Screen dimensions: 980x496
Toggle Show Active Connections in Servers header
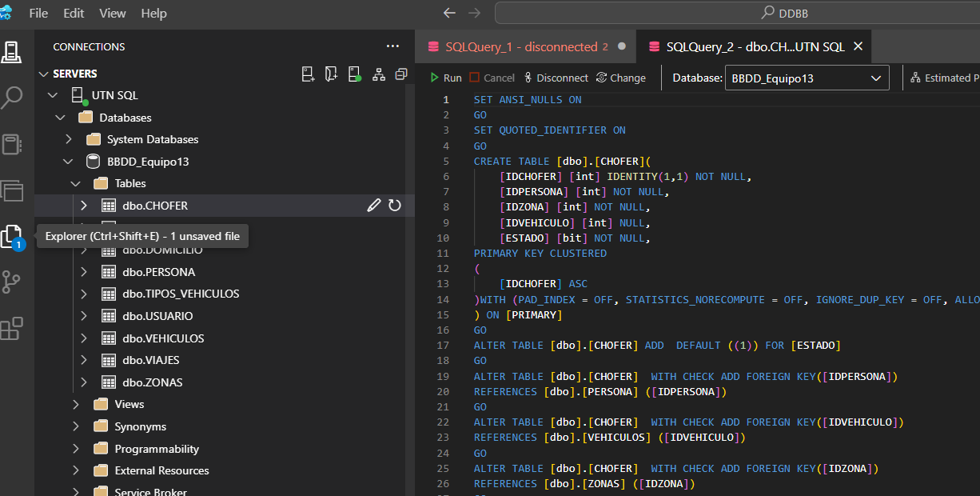point(355,74)
